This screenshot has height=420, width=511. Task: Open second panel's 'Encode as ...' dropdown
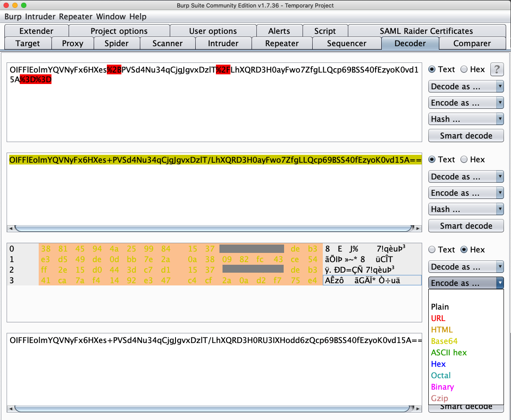pos(466,193)
